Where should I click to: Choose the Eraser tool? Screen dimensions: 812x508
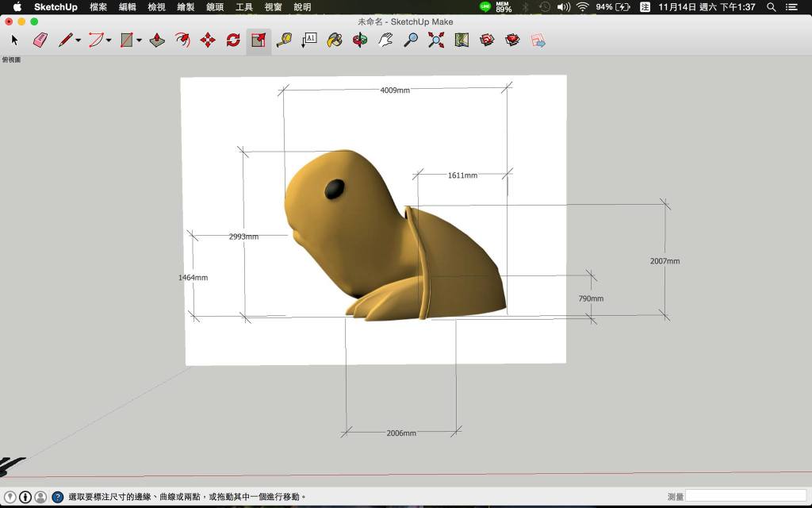click(x=40, y=40)
